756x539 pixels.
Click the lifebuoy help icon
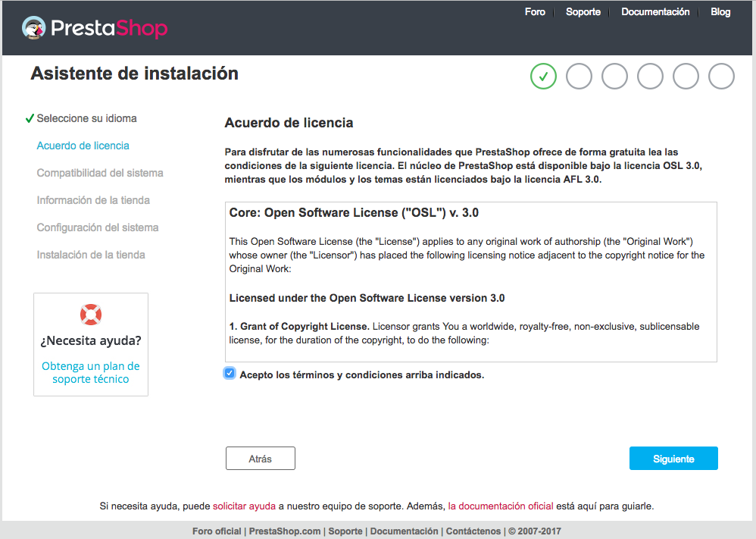coord(91,314)
